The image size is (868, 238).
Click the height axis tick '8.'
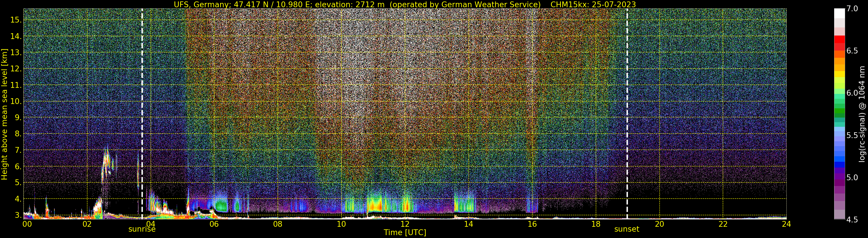click(x=18, y=134)
